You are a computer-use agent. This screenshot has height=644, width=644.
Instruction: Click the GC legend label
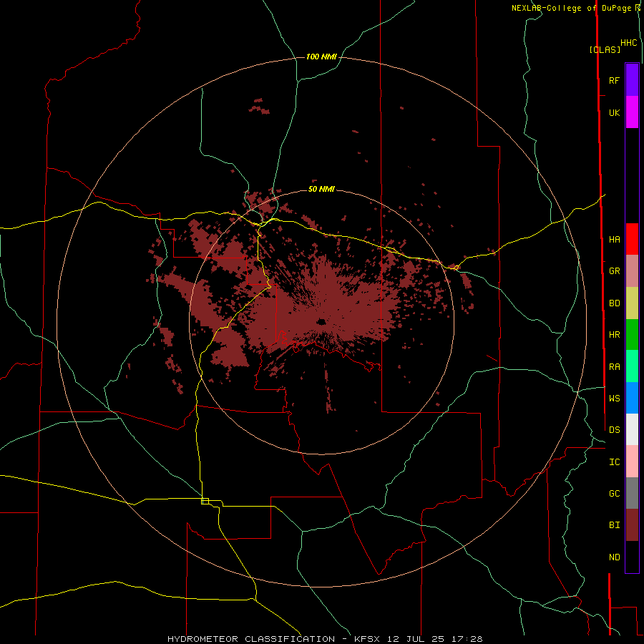pyautogui.click(x=614, y=494)
